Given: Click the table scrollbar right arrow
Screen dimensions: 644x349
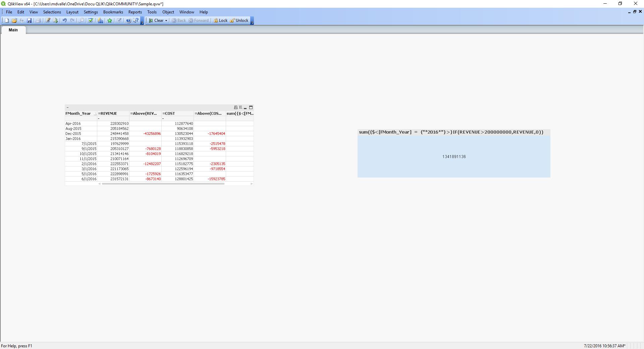Looking at the screenshot, I should (252, 184).
